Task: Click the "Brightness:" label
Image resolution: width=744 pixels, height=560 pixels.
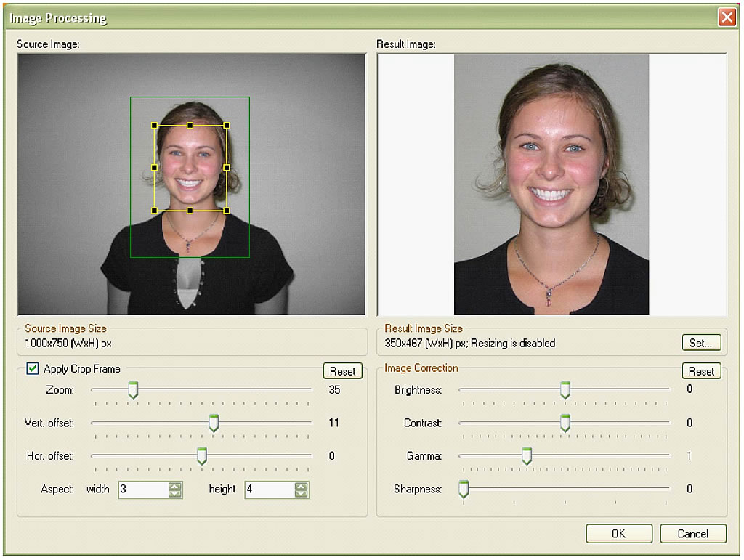Action: tap(418, 390)
